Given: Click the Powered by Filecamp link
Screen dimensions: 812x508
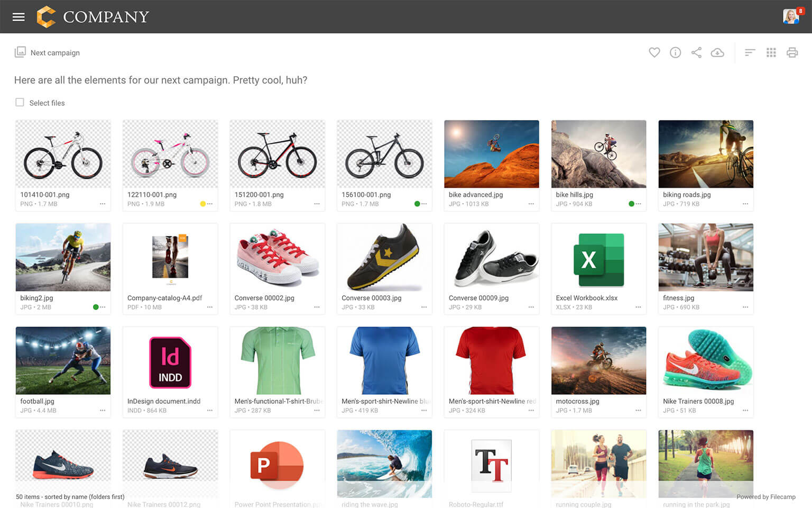Looking at the screenshot, I should coord(765,497).
